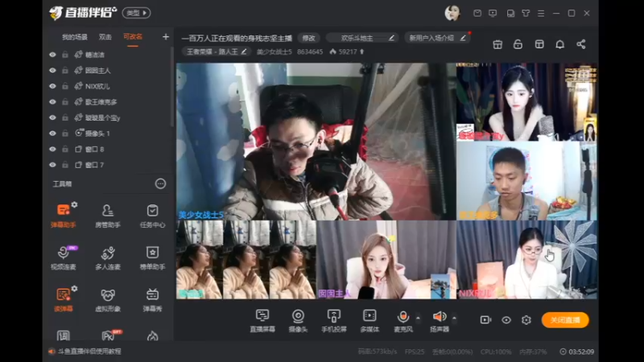Click the 59217 popularity value

(348, 51)
